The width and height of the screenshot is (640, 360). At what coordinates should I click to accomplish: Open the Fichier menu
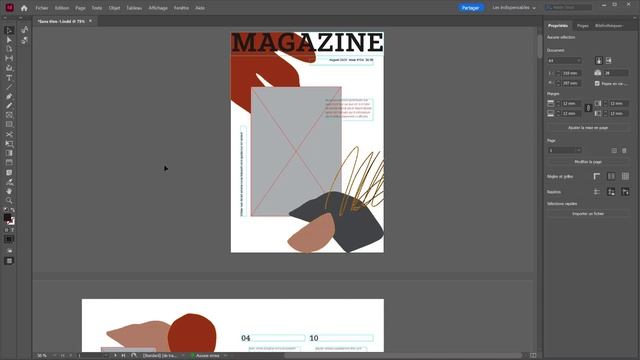(42, 8)
